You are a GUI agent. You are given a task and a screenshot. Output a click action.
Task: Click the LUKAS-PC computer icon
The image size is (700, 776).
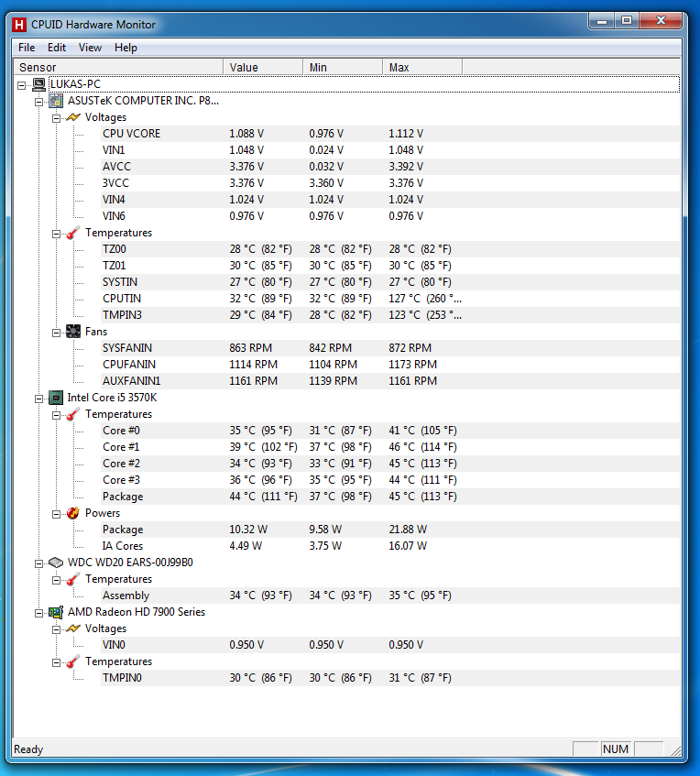pyautogui.click(x=38, y=84)
